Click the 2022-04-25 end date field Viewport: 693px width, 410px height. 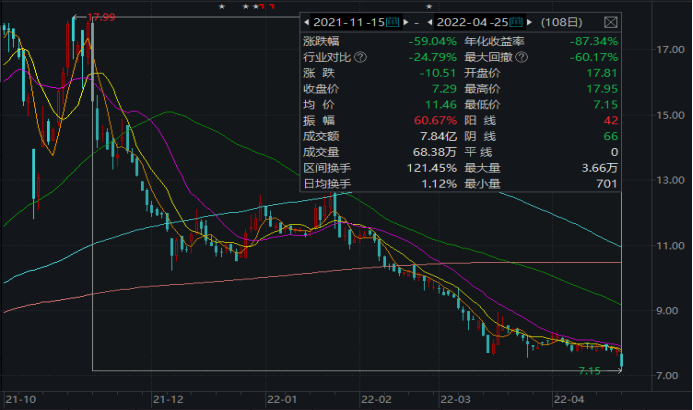click(x=472, y=21)
